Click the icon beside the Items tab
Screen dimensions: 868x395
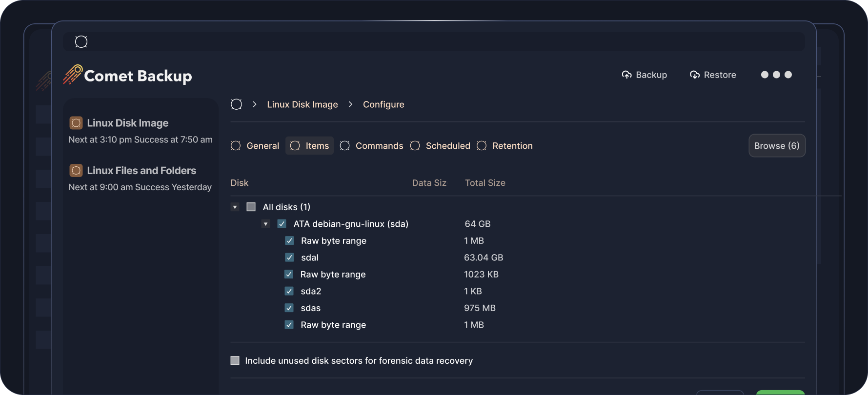[295, 146]
